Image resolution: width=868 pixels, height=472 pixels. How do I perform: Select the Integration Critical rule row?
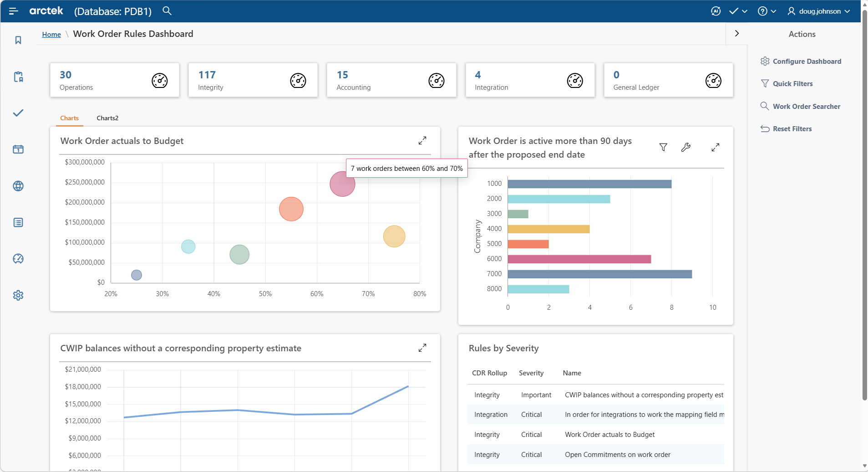point(596,415)
